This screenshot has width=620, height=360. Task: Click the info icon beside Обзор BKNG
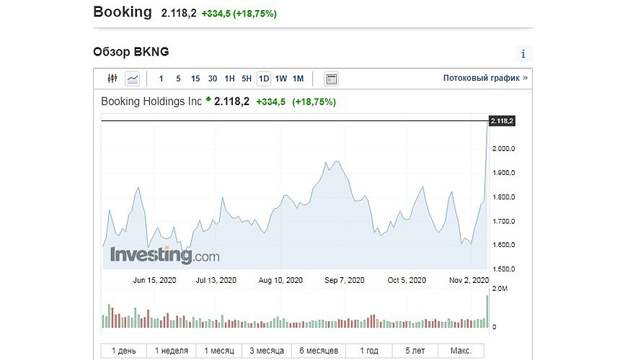pyautogui.click(x=523, y=54)
